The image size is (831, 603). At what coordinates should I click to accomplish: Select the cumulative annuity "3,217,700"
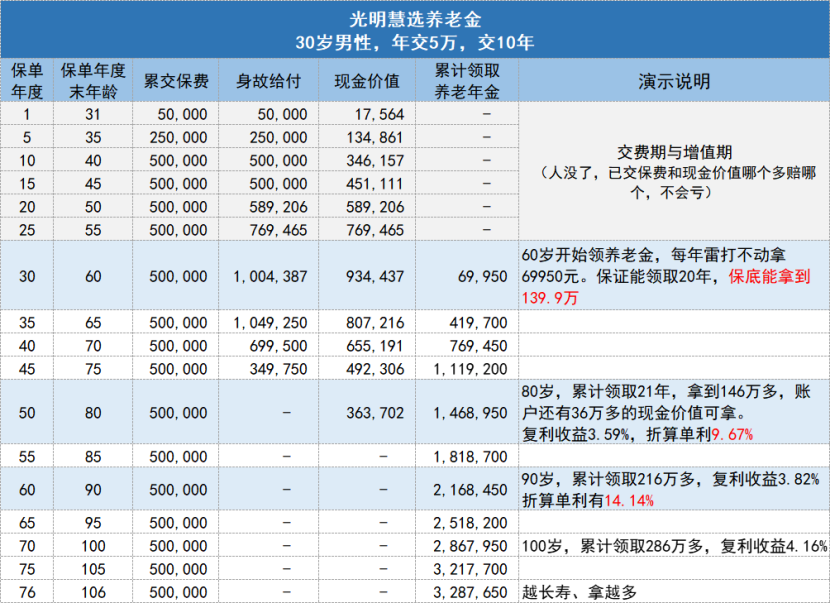point(470,569)
